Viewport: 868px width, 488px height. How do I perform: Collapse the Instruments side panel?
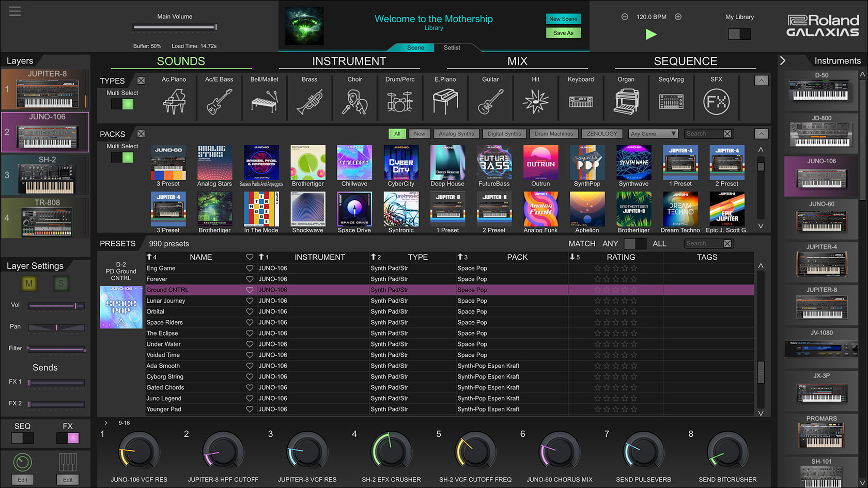point(783,60)
